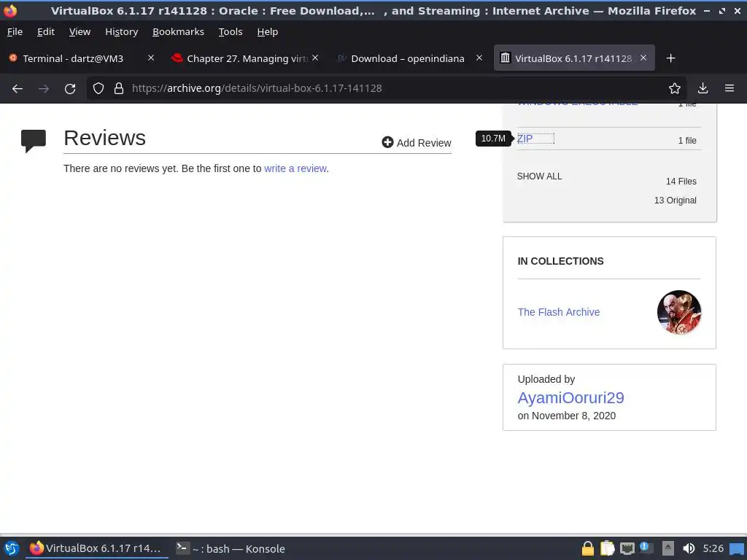Open The Flash Archive collection link
The image size is (747, 560).
558,312
